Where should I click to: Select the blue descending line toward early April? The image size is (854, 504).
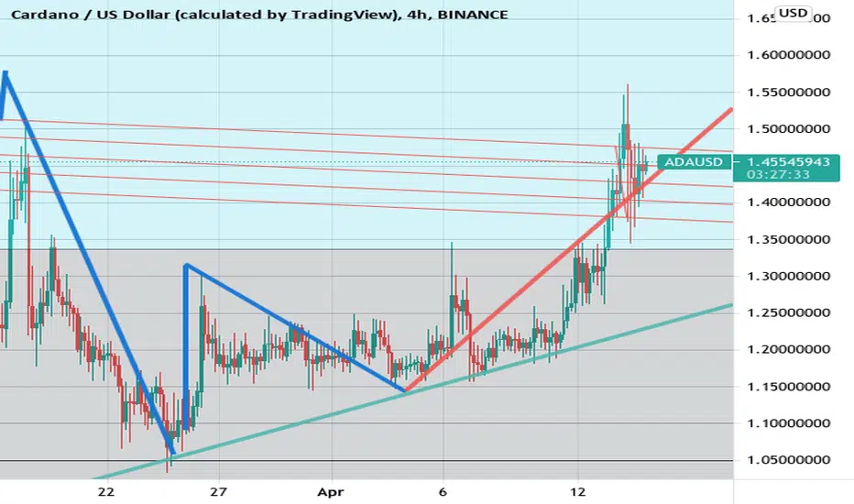(x=294, y=327)
